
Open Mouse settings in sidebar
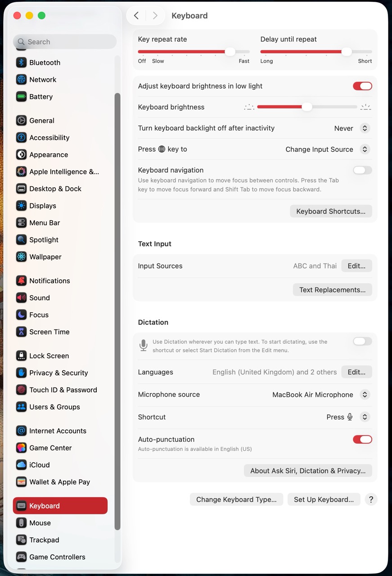(x=60, y=523)
